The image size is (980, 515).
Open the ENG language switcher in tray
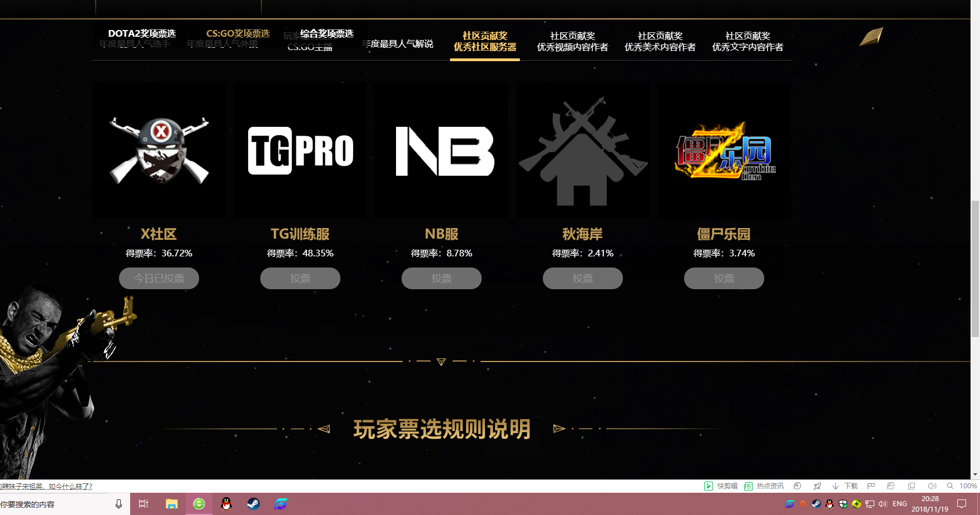coord(899,504)
